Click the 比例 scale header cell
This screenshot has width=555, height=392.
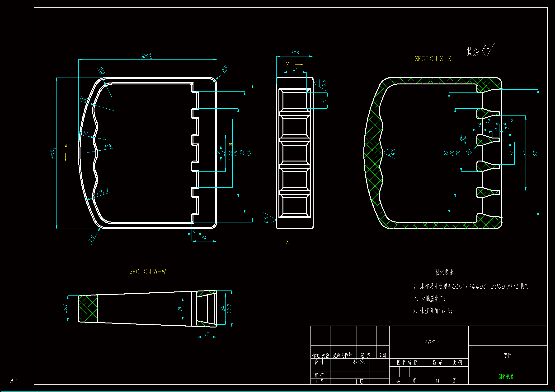(457, 363)
